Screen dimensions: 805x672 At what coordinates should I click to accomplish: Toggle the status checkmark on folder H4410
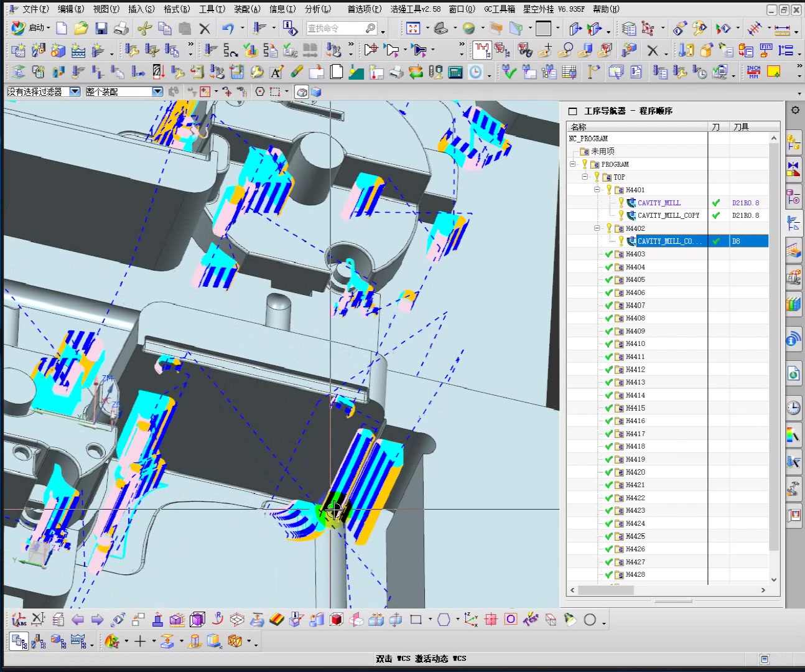coord(608,343)
